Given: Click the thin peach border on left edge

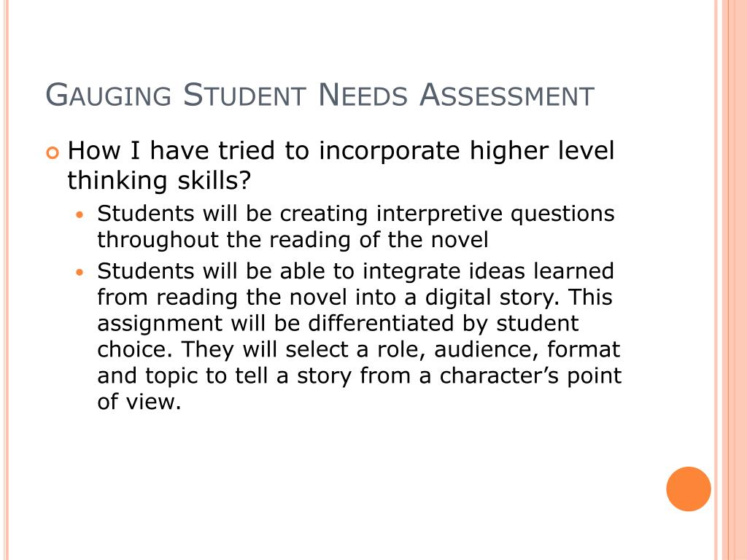Looking at the screenshot, I should tap(5, 280).
